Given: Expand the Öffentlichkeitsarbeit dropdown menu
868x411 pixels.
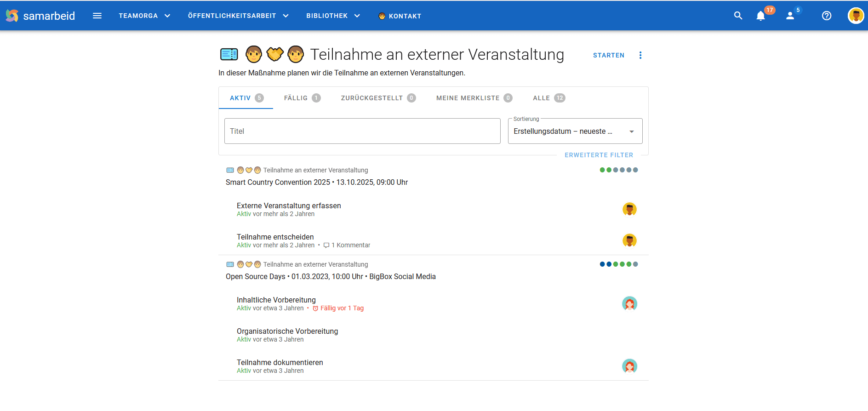Looking at the screenshot, I should [x=238, y=16].
